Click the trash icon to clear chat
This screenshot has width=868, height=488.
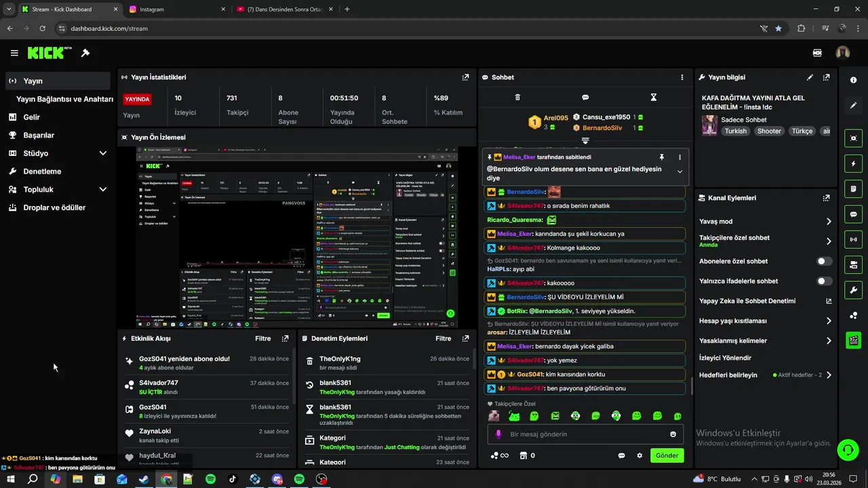[x=517, y=98]
